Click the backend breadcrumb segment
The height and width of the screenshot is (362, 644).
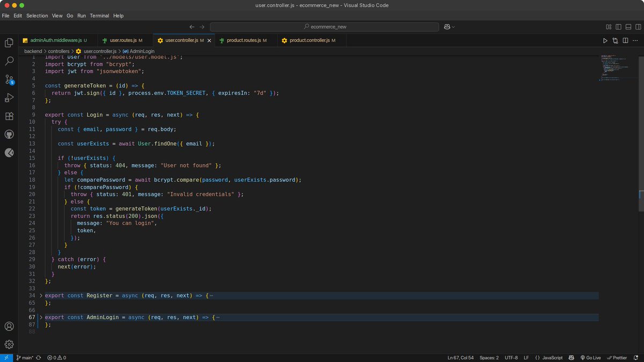click(33, 51)
